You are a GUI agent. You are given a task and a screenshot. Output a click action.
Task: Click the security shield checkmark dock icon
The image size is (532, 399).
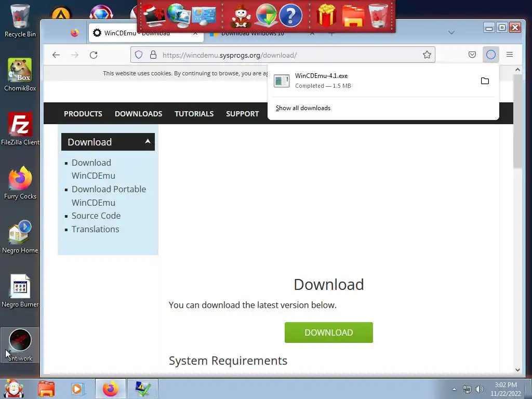[267, 16]
